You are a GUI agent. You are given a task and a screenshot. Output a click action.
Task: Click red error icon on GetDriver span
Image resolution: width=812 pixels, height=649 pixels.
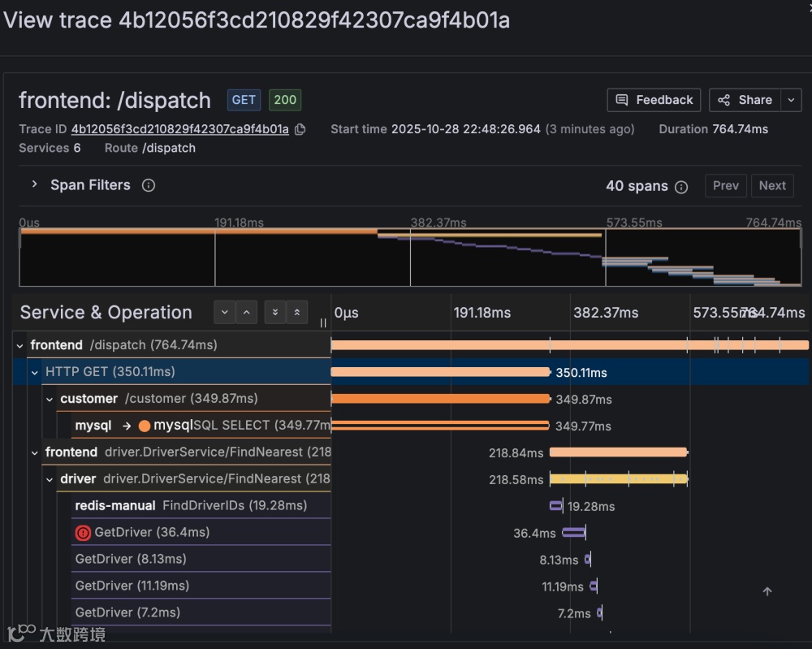click(x=83, y=533)
